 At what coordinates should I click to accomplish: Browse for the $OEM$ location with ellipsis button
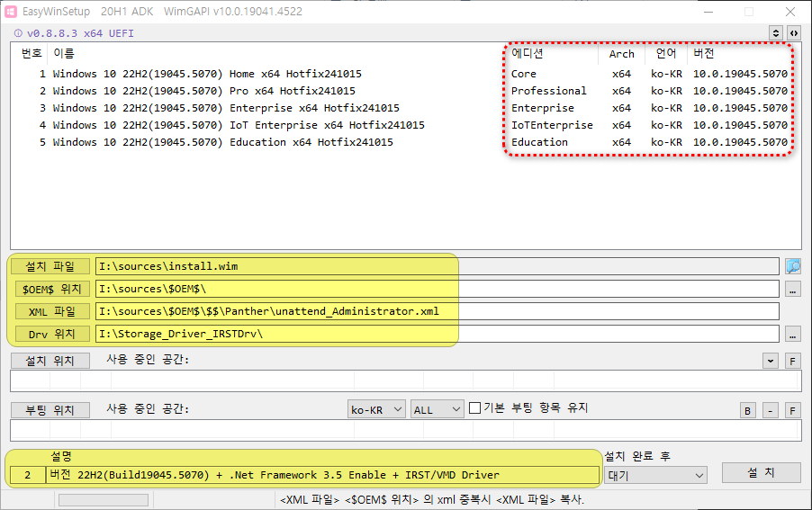click(x=793, y=289)
